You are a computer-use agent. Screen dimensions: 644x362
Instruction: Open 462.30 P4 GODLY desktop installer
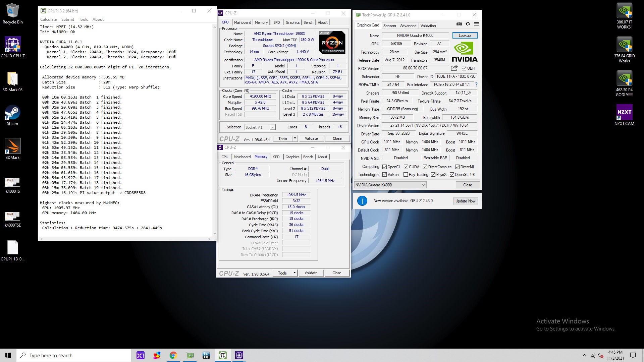(x=624, y=83)
